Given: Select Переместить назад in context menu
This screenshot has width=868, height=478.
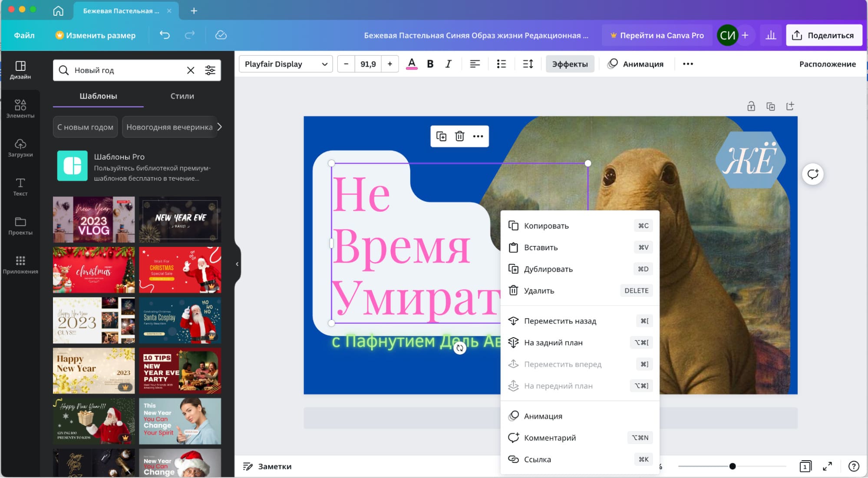Looking at the screenshot, I should [x=580, y=321].
